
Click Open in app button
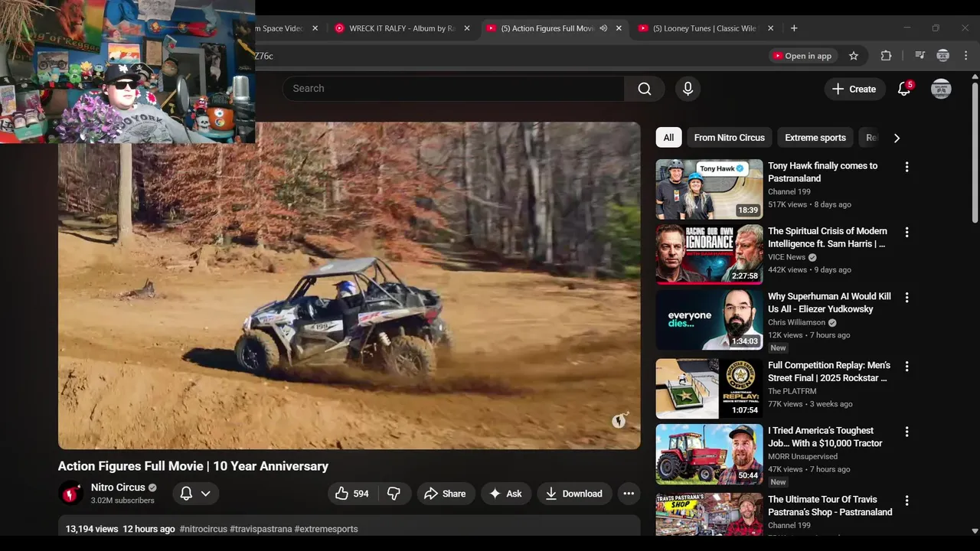(802, 56)
